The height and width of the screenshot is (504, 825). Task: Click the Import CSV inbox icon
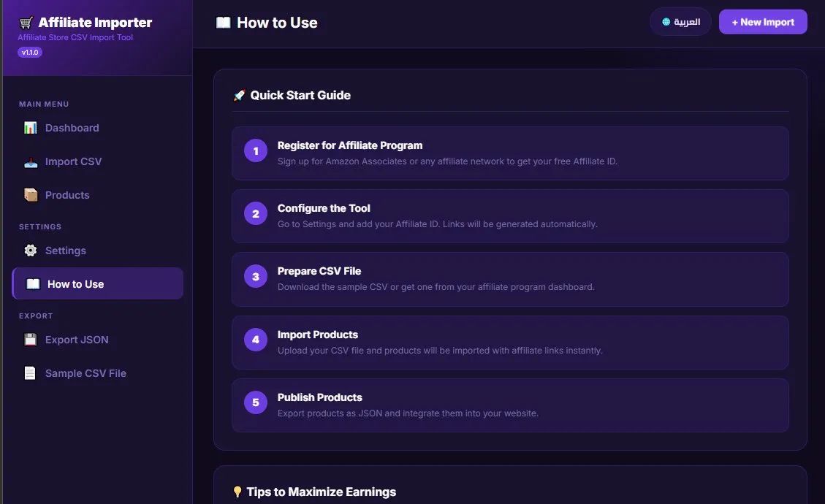(x=30, y=161)
